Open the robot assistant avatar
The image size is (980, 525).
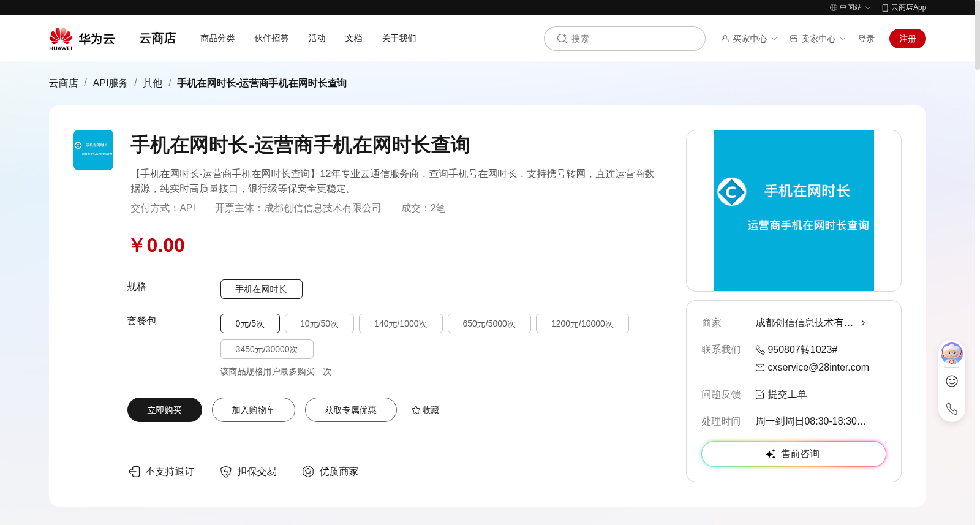click(951, 353)
